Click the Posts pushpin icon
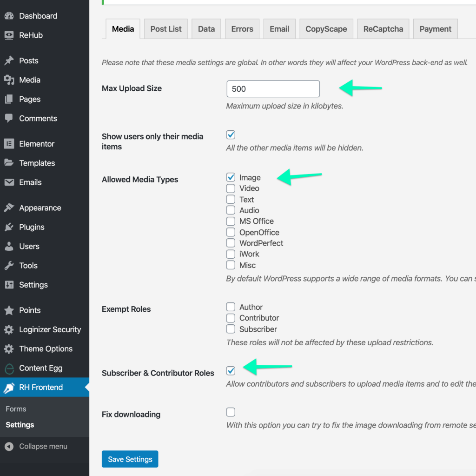476x476 pixels. coord(9,60)
